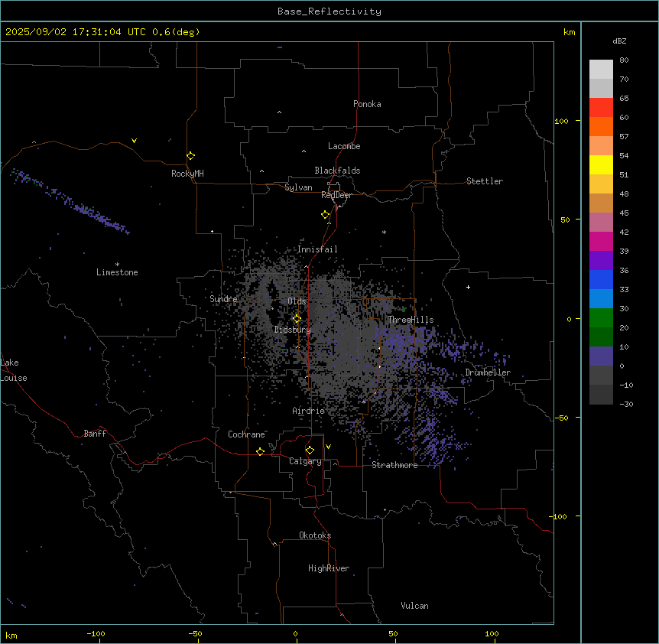Click the Strathmore label
The width and height of the screenshot is (659, 644).
pos(394,465)
